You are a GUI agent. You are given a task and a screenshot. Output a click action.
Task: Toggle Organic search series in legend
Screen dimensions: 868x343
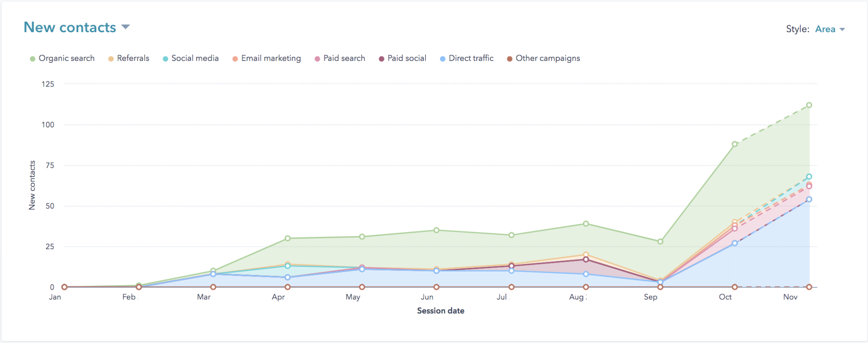[62, 58]
